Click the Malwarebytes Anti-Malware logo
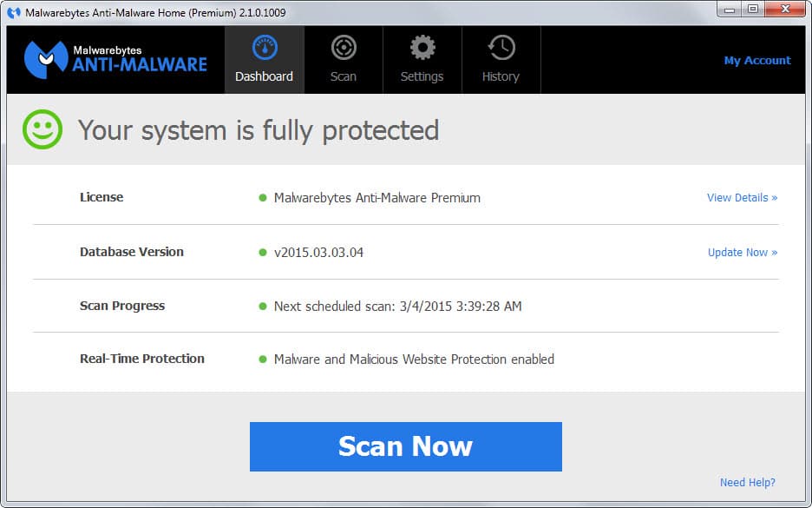The height and width of the screenshot is (508, 812). [x=115, y=60]
